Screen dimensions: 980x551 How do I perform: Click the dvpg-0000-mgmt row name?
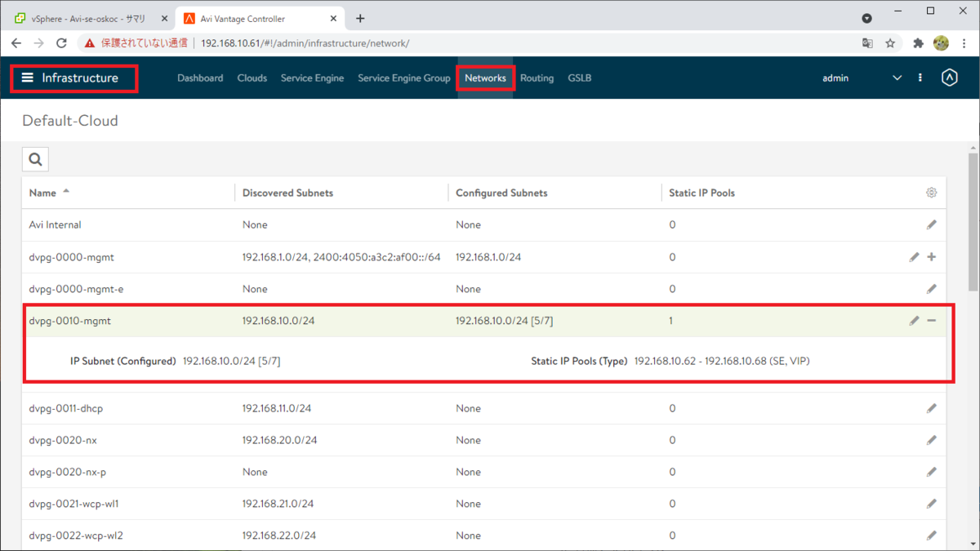point(71,257)
